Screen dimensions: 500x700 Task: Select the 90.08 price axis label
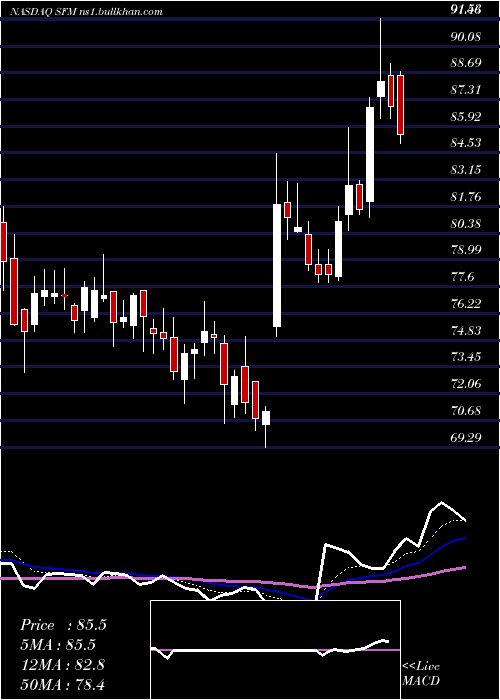466,37
